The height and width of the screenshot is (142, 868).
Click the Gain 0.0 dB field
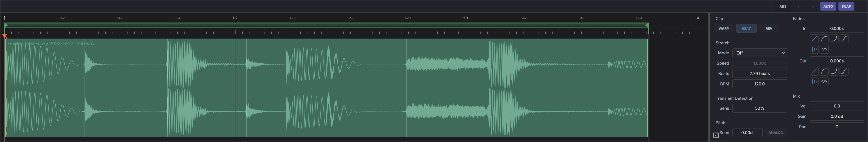[x=837, y=117]
